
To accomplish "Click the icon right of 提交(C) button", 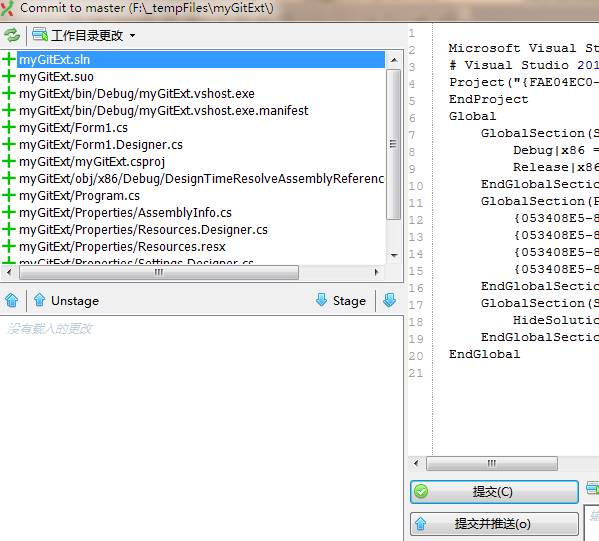I will [x=593, y=488].
